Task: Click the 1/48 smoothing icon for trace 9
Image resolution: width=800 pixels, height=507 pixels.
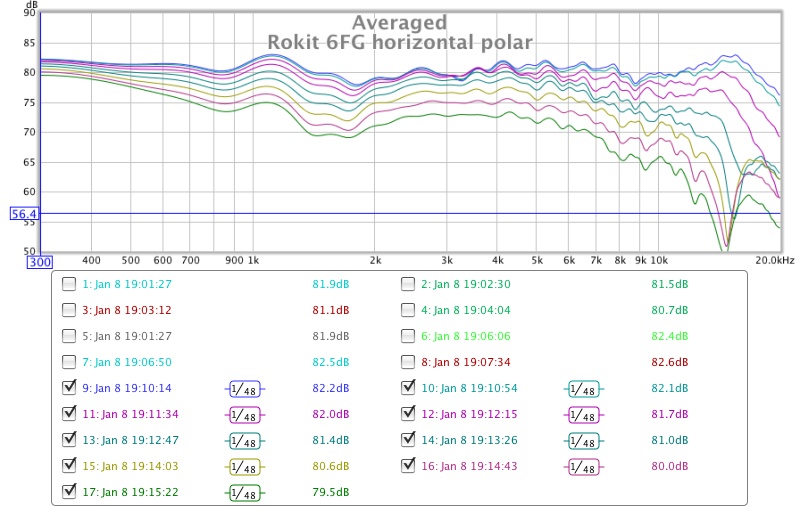Action: pyautogui.click(x=244, y=389)
